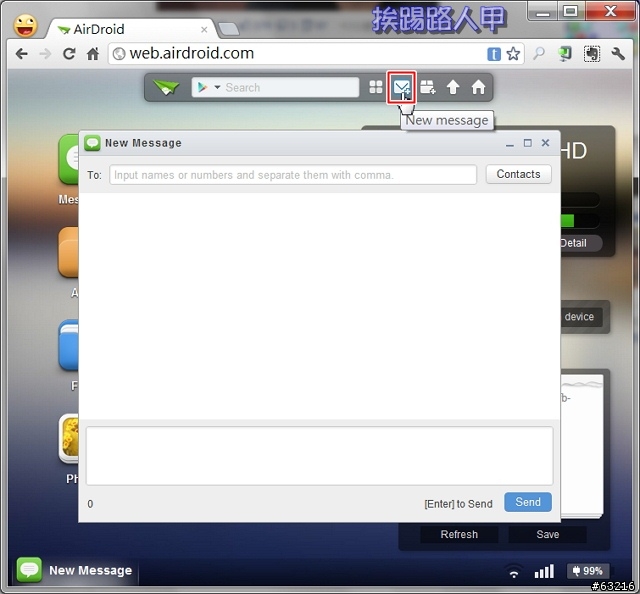The image size is (640, 594).
Task: Click the device button behind dialog
Action: 581,317
